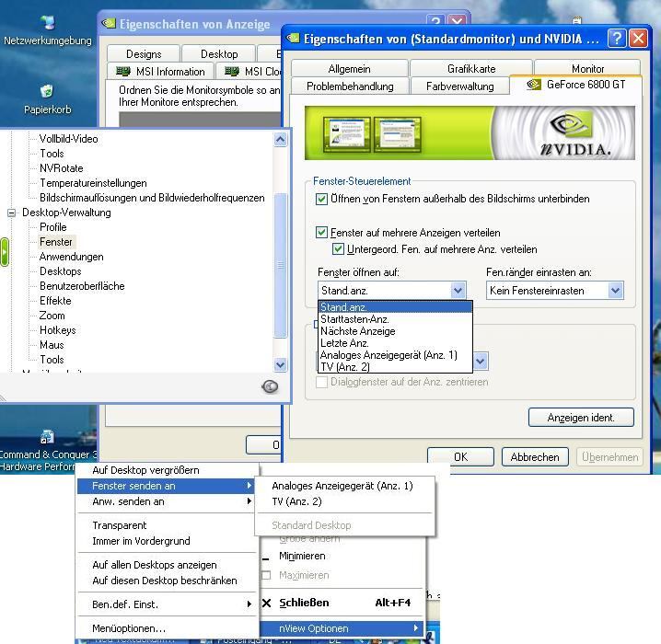Select 'Temperatureinstellungen' tree item

tap(93, 183)
